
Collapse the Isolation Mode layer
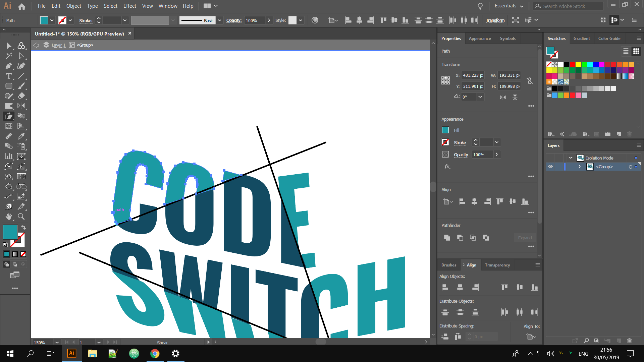(571, 158)
